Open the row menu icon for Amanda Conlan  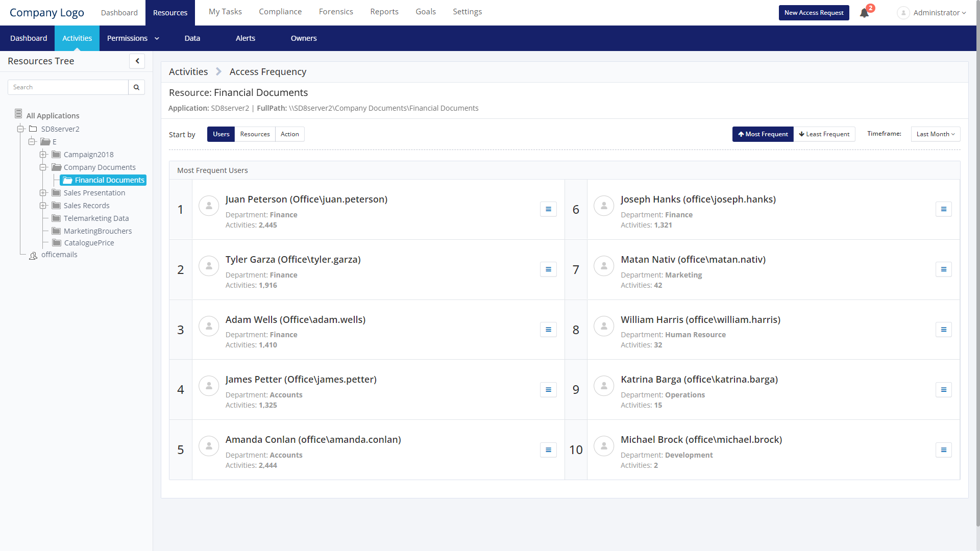click(548, 450)
